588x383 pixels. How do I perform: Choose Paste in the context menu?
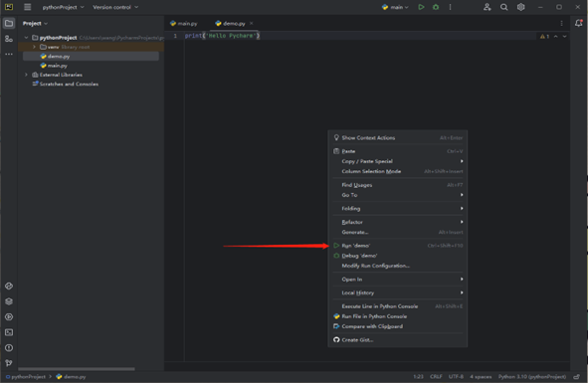(398, 151)
